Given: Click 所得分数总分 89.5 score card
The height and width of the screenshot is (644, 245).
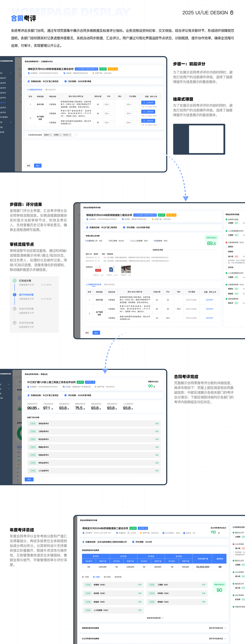Looking at the screenshot, I should point(212,242).
